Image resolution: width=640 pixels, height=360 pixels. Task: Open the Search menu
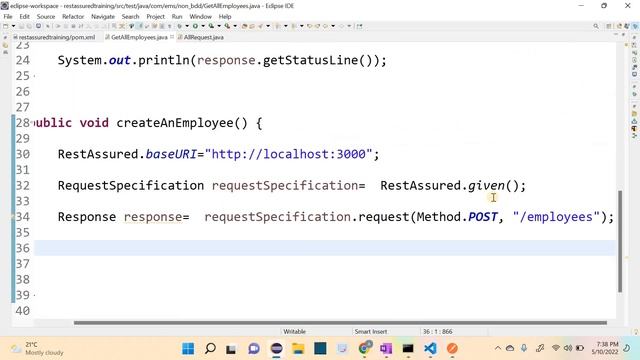coord(130,16)
